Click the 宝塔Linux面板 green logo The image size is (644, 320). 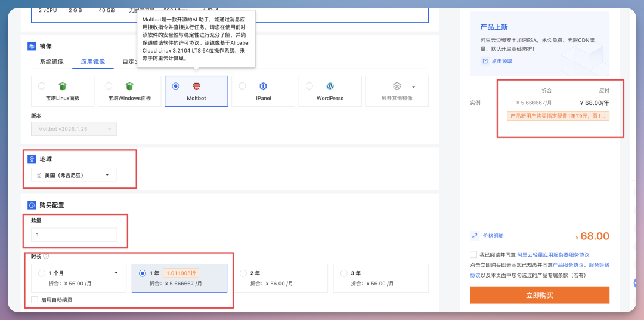pos(63,87)
